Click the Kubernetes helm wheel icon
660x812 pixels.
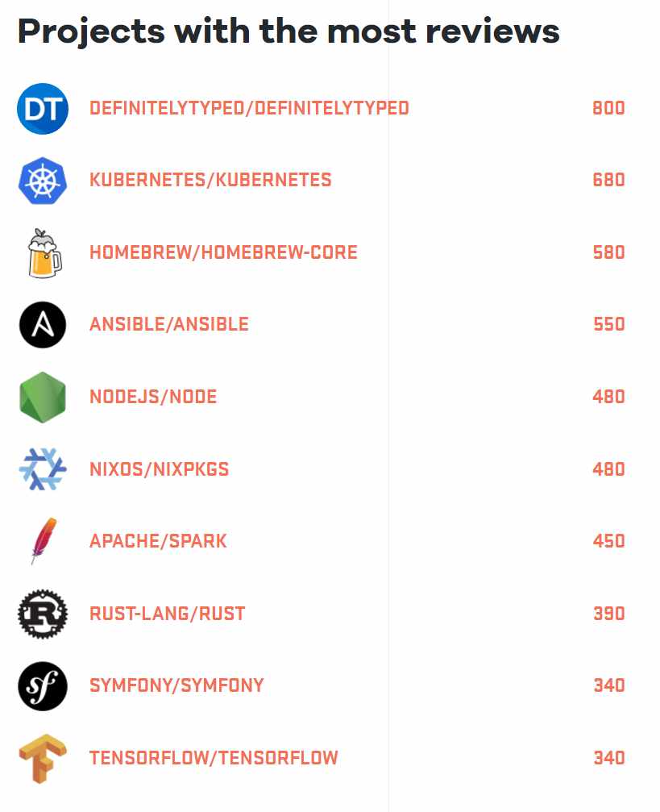point(43,181)
